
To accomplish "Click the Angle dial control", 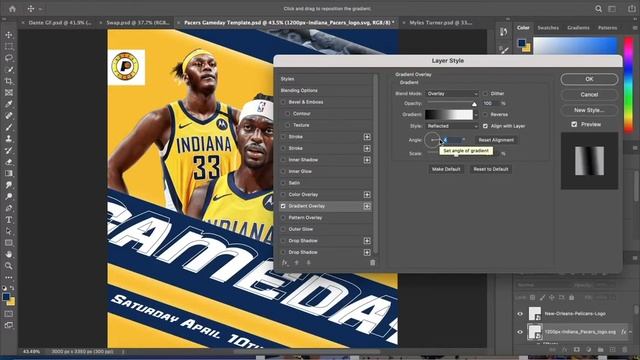I will (x=432, y=140).
